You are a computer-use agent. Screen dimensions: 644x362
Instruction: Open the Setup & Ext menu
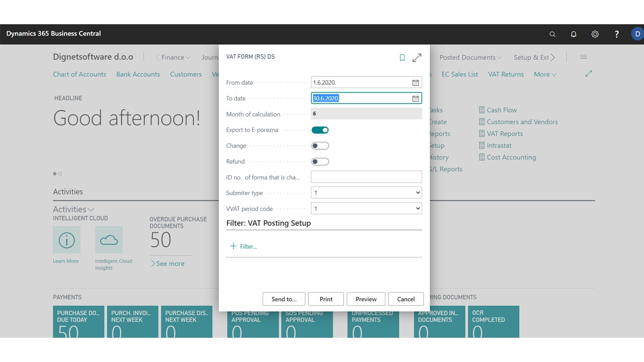[531, 57]
